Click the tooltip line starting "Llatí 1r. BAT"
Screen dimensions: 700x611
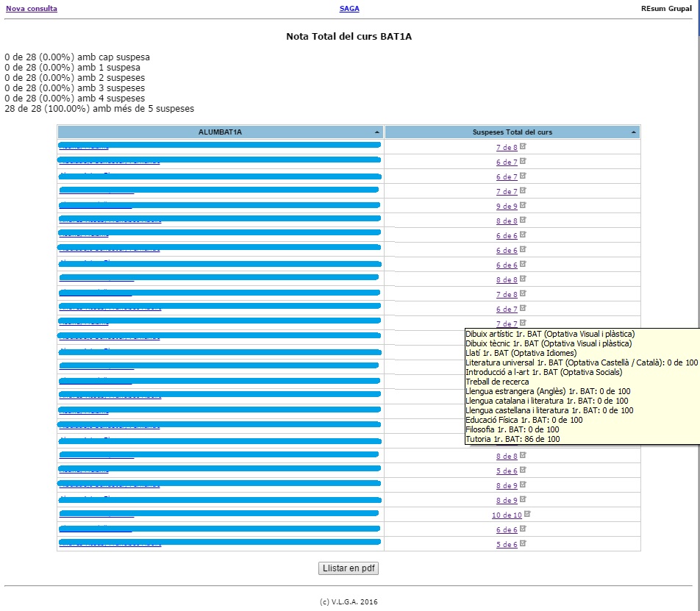pos(521,353)
